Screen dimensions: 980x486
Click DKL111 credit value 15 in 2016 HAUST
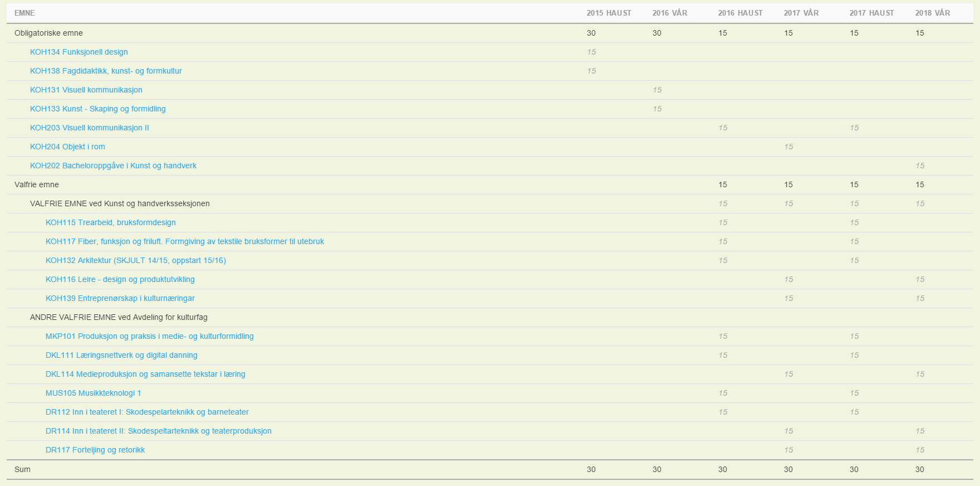[723, 355]
